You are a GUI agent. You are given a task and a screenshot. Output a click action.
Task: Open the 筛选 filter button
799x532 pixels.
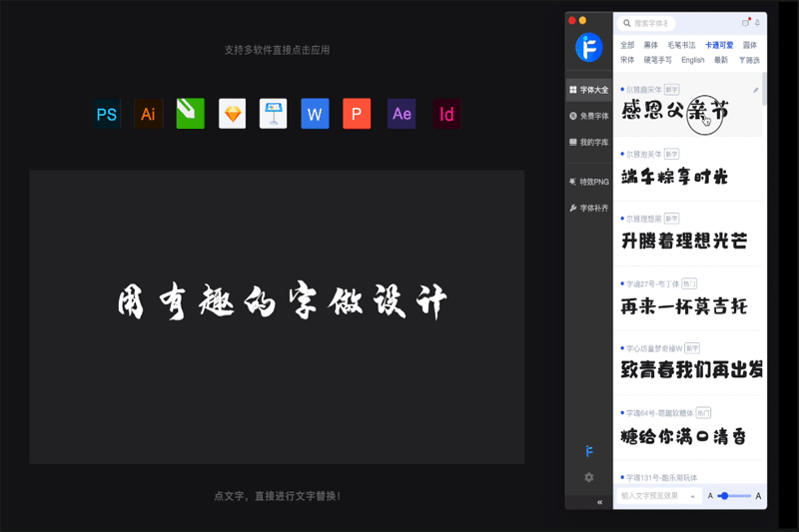point(749,60)
